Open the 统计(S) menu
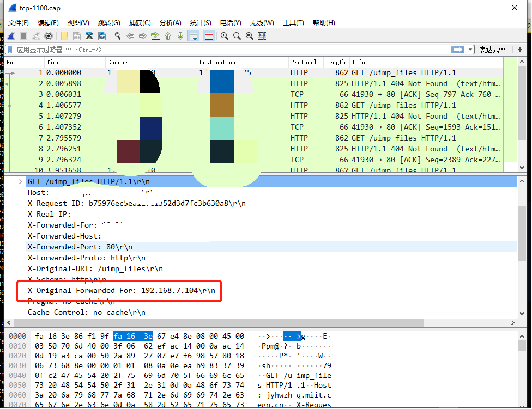This screenshot has height=409, width=532. tap(201, 23)
